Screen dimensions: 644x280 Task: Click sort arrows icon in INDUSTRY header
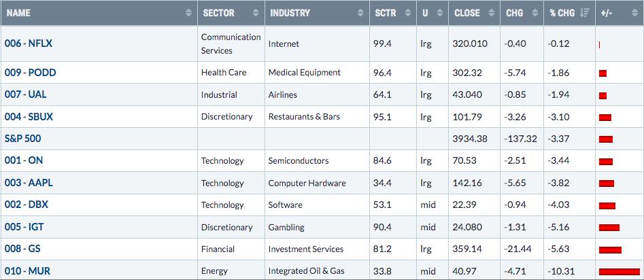(x=360, y=13)
